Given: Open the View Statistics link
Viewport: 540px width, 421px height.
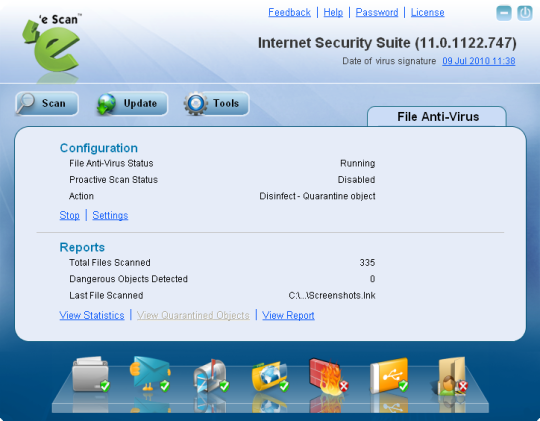Looking at the screenshot, I should pos(92,315).
